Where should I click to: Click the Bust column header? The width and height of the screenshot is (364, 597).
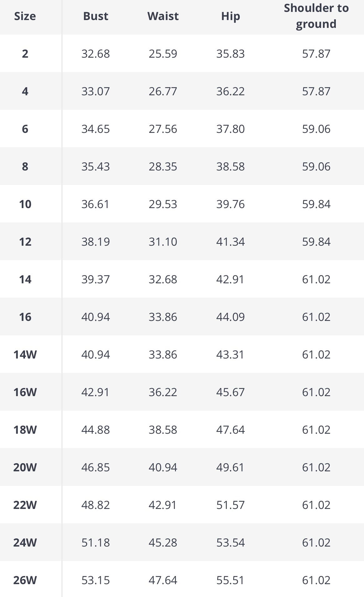(95, 16)
